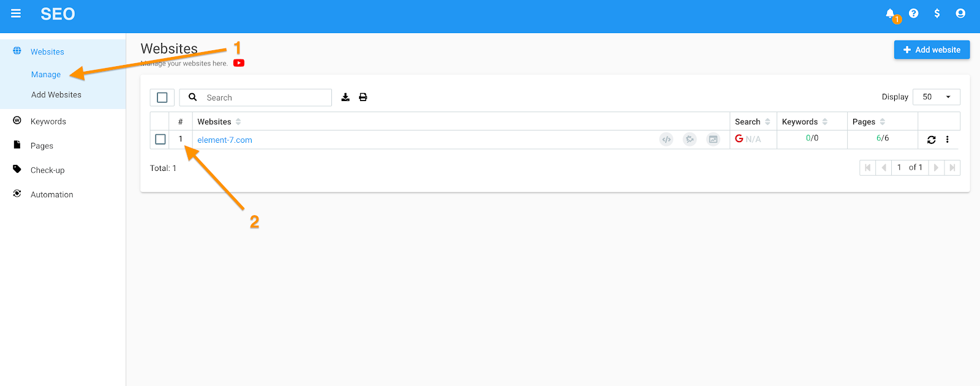
Task: Open the billing dollar icon
Action: pyautogui.click(x=937, y=13)
